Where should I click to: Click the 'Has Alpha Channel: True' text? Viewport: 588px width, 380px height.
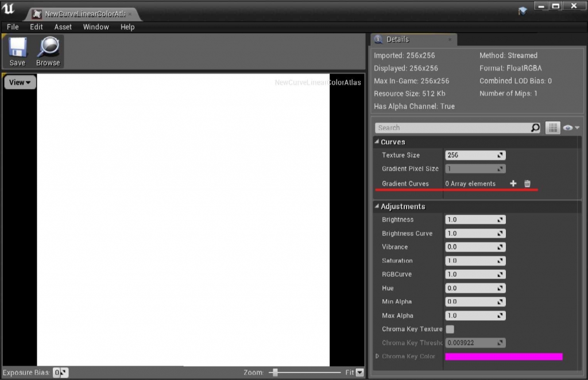pos(414,106)
